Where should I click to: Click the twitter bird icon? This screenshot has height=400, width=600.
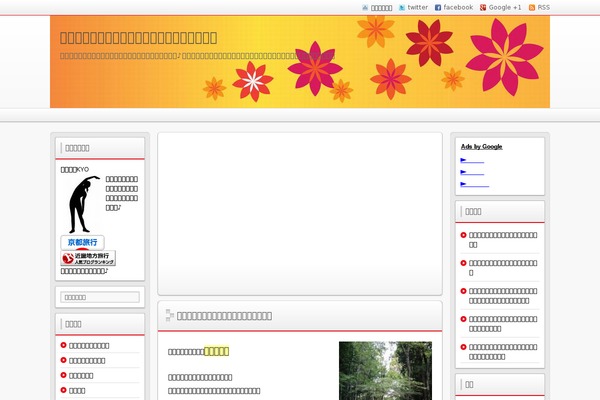[402, 8]
